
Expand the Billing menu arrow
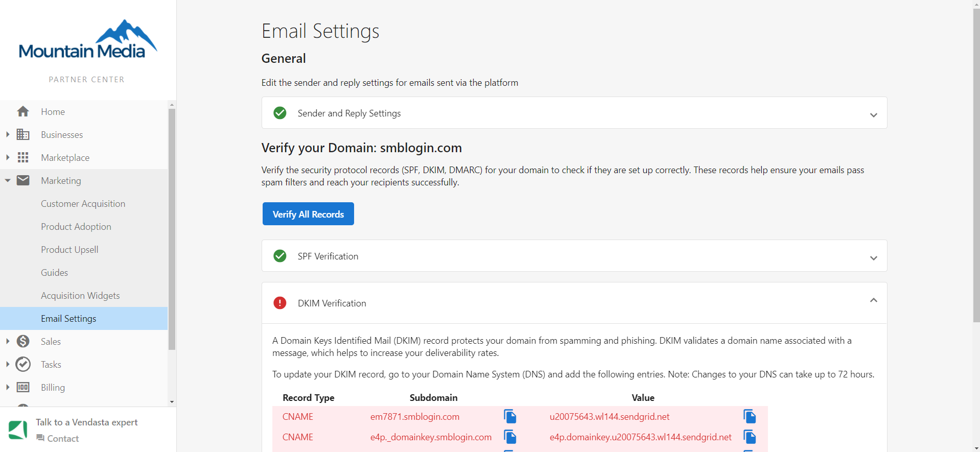pyautogui.click(x=8, y=387)
